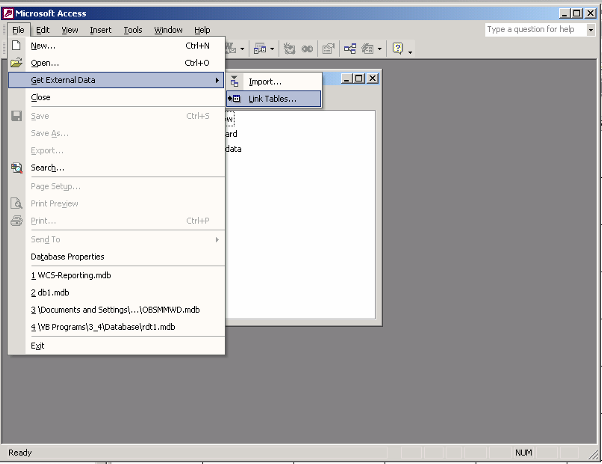Open the View menu
Image resolution: width=602 pixels, height=464 pixels.
(70, 30)
